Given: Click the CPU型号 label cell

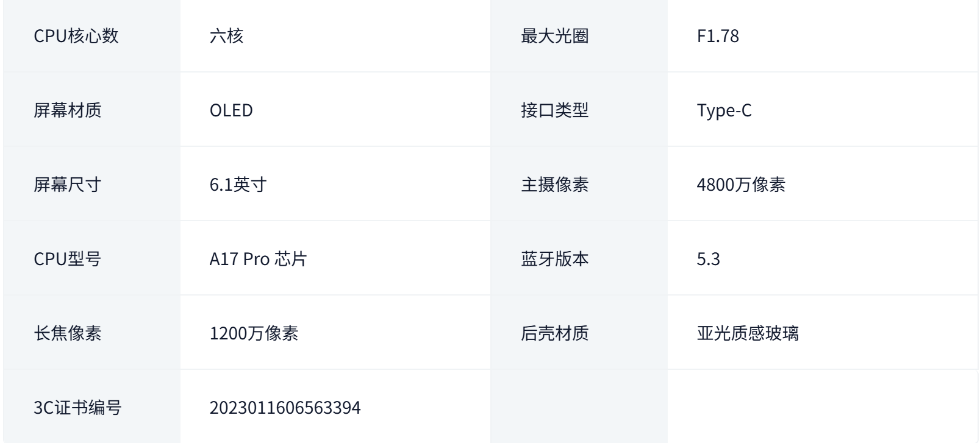Looking at the screenshot, I should point(91,258).
